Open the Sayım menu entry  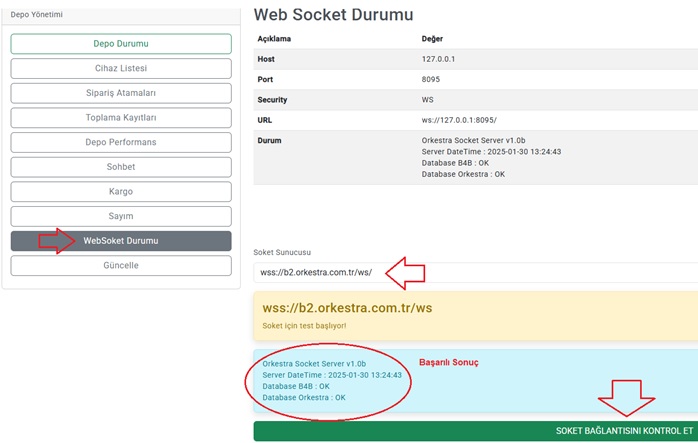point(121,216)
